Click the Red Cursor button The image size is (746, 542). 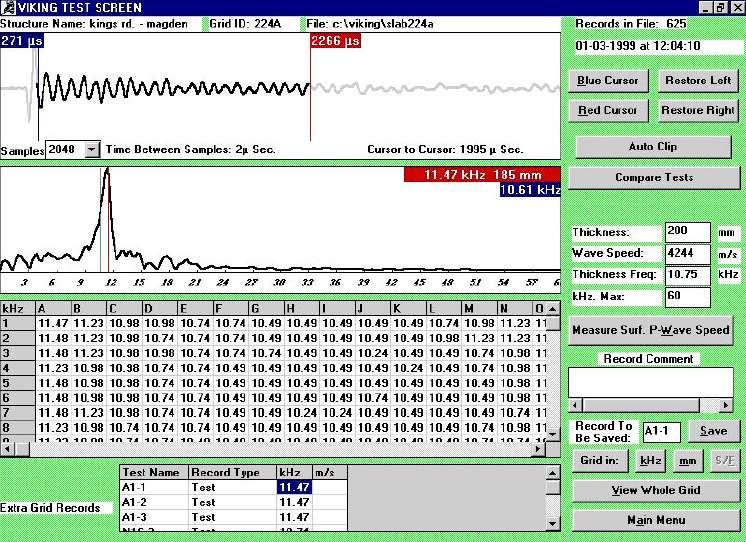pos(608,110)
